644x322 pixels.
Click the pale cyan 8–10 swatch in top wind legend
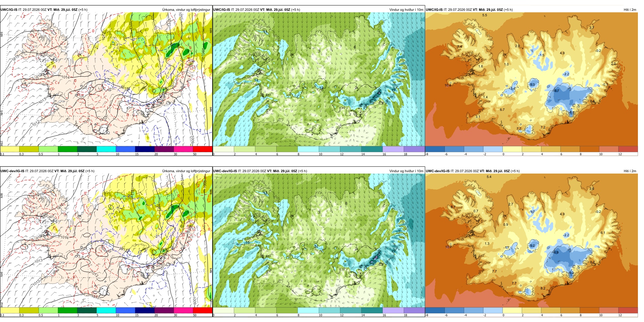pos(308,149)
